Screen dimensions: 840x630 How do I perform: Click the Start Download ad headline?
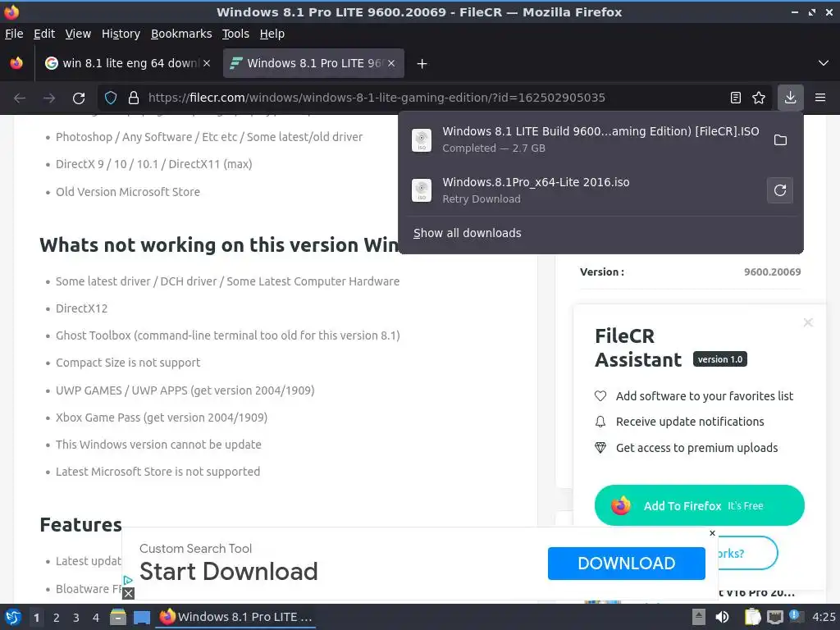(x=229, y=571)
